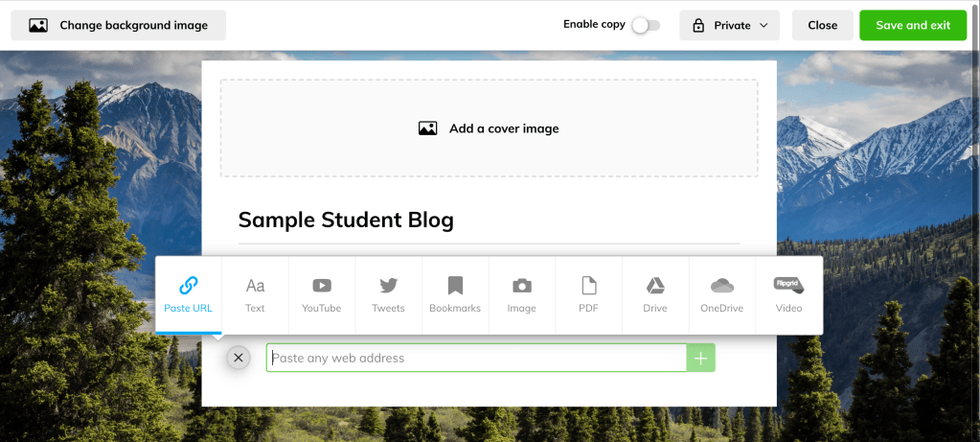Image resolution: width=980 pixels, height=442 pixels.
Task: Focus the Paste any web address field
Action: click(476, 358)
